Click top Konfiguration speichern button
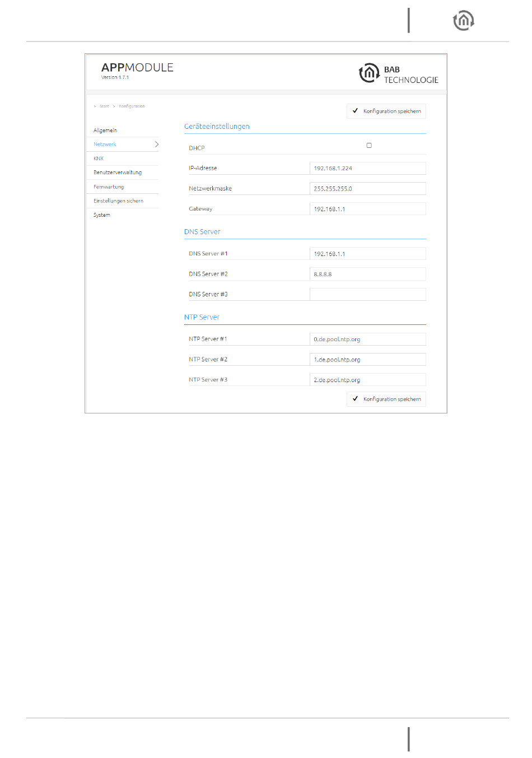The height and width of the screenshot is (758, 532). point(386,111)
